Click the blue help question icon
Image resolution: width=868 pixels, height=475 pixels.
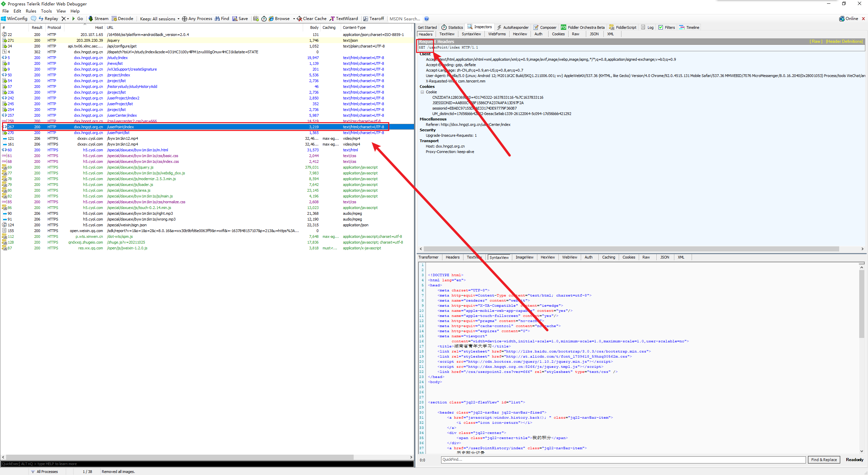tap(427, 19)
